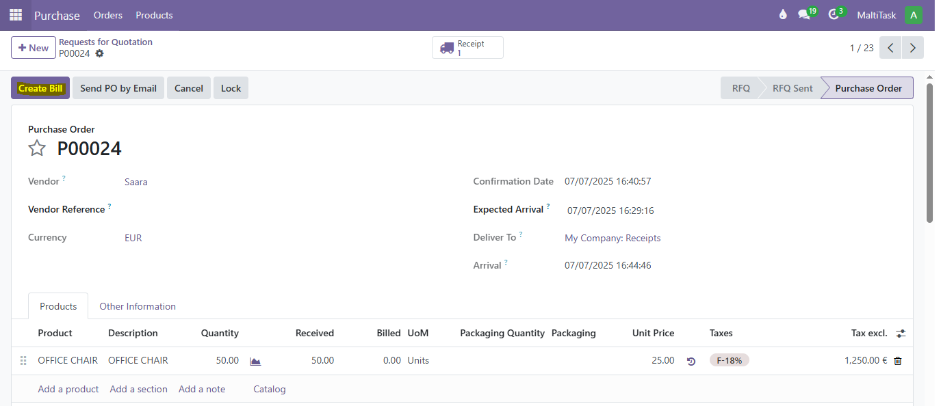Open forecast chart icon beside quantity
Screen dimensions: 936x406
(x=255, y=361)
